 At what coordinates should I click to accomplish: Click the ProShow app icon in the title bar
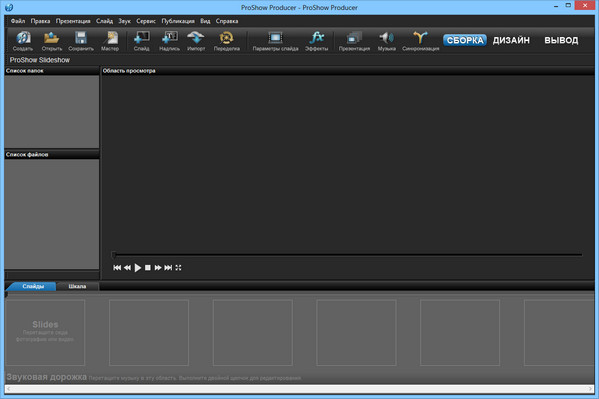coord(9,7)
